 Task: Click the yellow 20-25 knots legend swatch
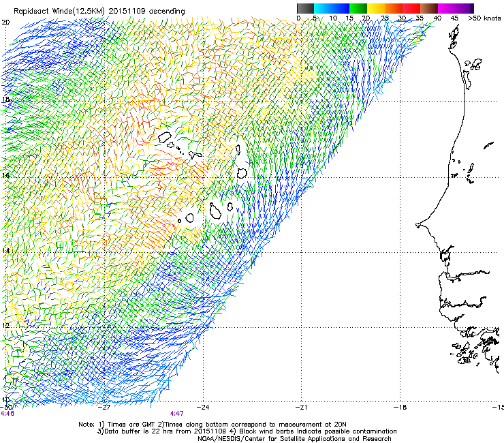376,8
